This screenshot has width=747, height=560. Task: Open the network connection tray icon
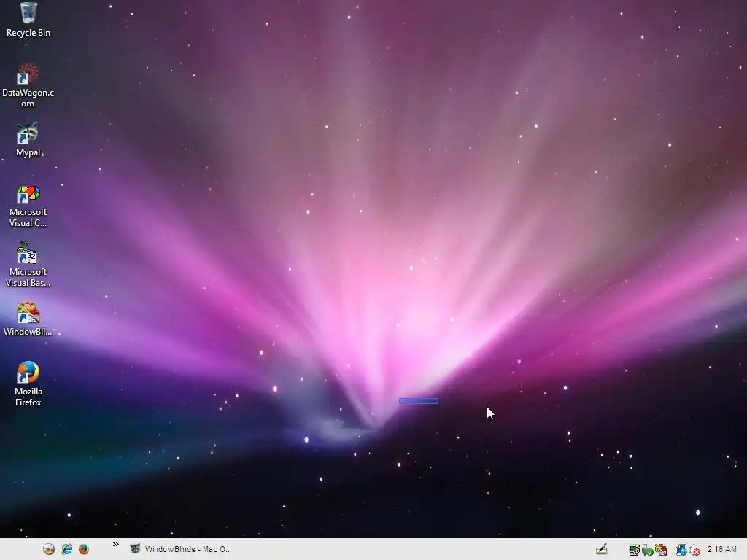click(681, 550)
